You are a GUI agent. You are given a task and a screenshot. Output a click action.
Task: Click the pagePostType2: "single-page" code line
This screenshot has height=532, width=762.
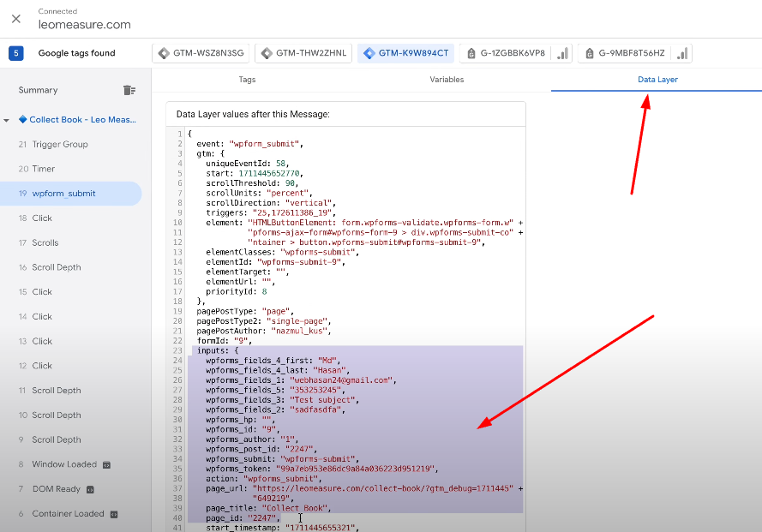(x=264, y=321)
